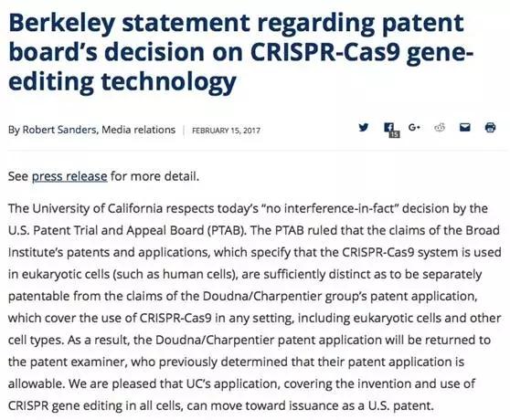Share the article on Reddit
The width and height of the screenshot is (510, 420).
pyautogui.click(x=440, y=128)
